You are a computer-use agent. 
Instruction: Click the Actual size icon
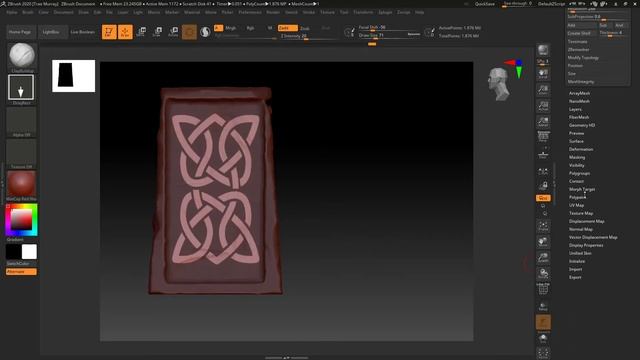coord(543,106)
